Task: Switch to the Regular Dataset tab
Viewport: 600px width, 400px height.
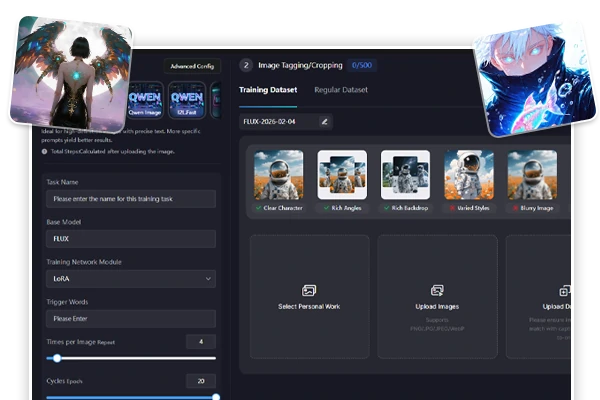Action: [x=341, y=90]
